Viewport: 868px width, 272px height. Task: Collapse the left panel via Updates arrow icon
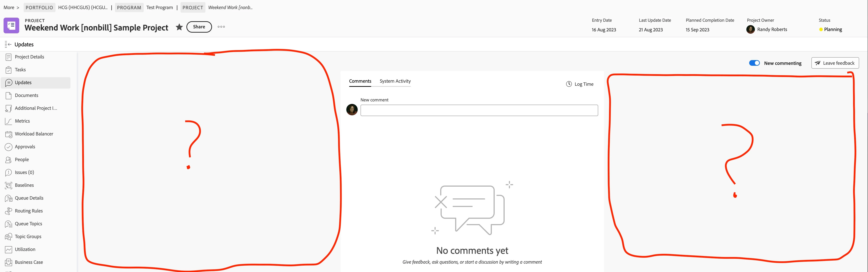(x=8, y=44)
